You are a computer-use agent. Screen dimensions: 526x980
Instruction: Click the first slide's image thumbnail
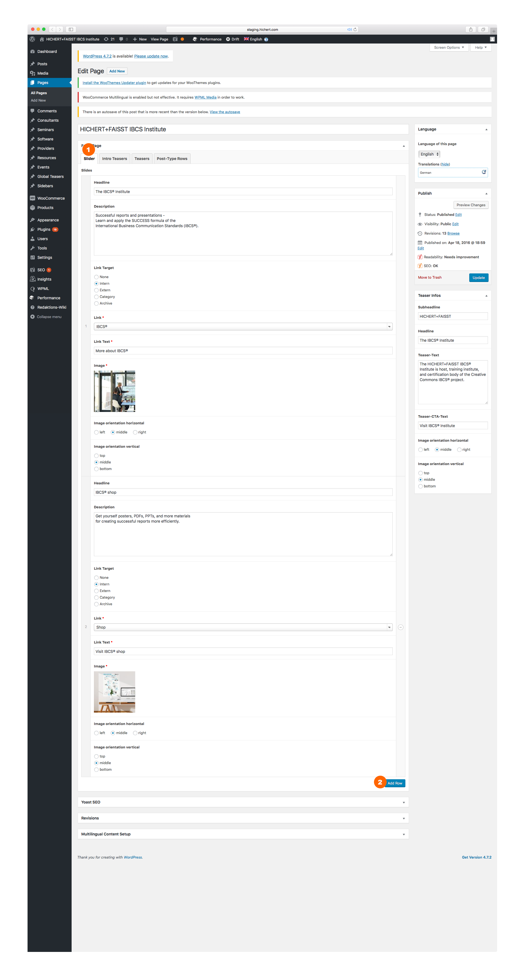click(x=115, y=391)
